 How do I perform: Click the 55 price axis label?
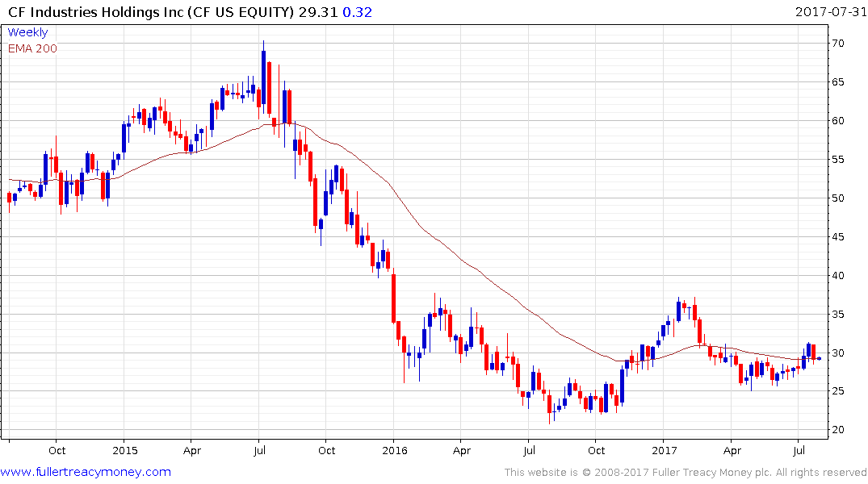[837, 159]
